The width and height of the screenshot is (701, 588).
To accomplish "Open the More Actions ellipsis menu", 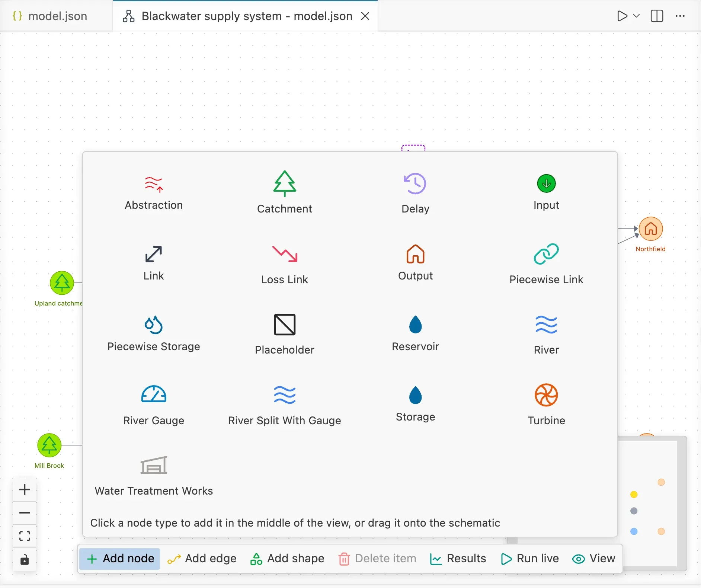I will click(680, 16).
